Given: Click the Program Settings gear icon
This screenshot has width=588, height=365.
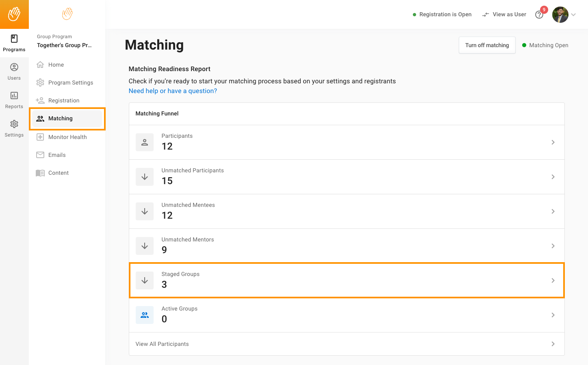Looking at the screenshot, I should [40, 83].
